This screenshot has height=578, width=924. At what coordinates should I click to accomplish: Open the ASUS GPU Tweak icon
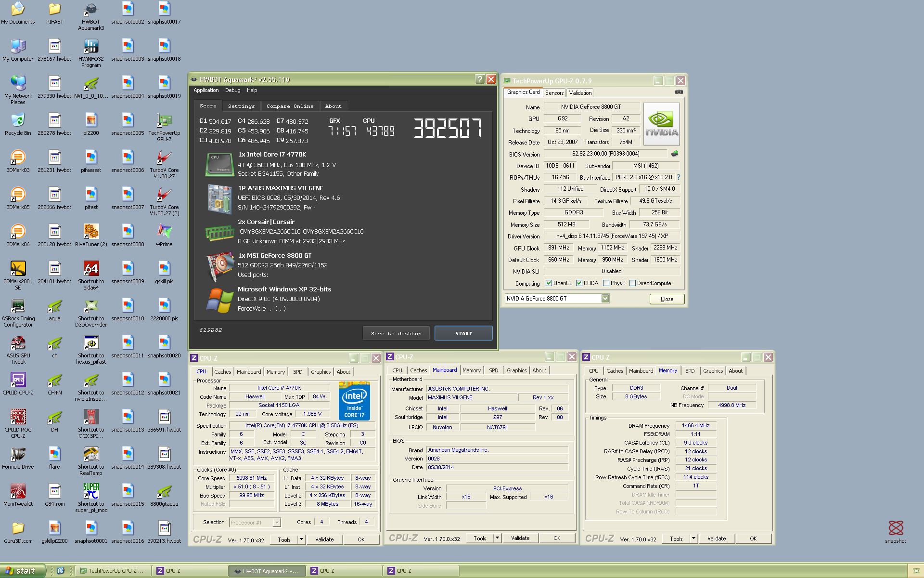click(18, 350)
